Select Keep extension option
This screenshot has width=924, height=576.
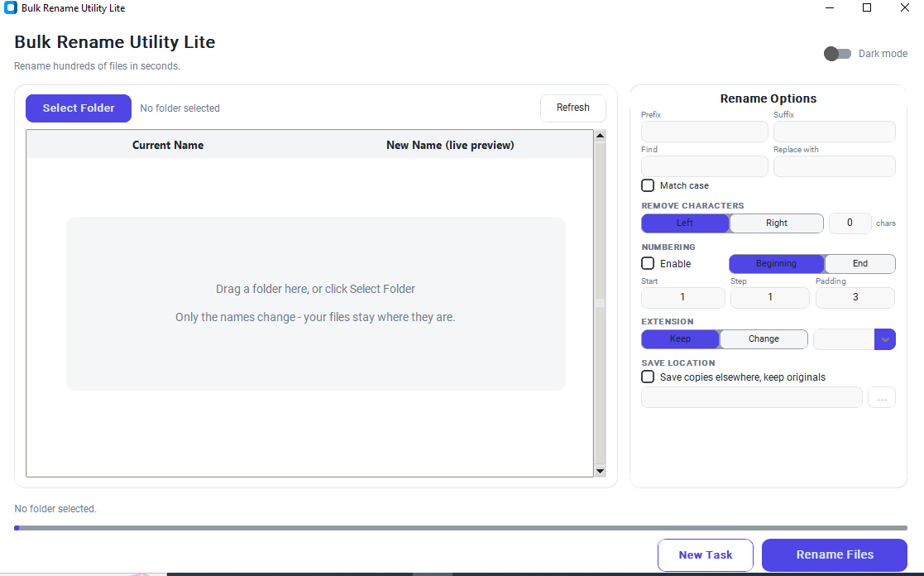pyautogui.click(x=680, y=339)
